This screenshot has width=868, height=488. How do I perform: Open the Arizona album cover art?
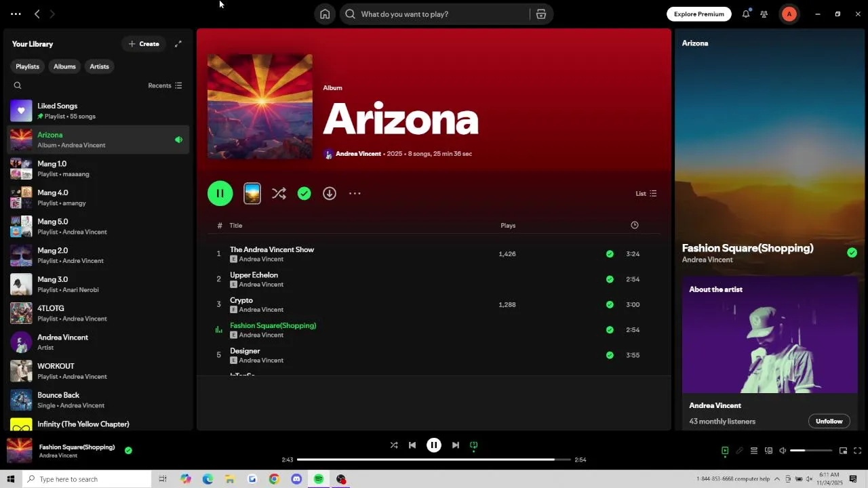pyautogui.click(x=260, y=106)
